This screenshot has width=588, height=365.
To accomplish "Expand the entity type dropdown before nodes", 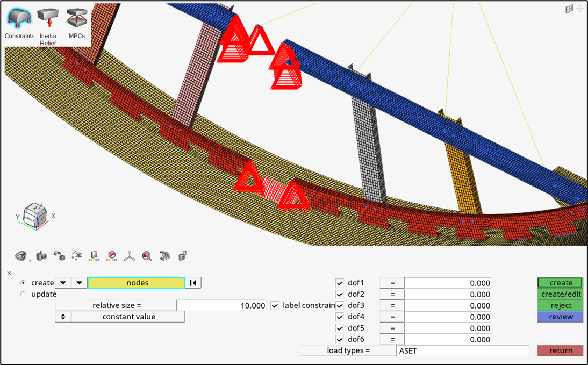I will 79,283.
